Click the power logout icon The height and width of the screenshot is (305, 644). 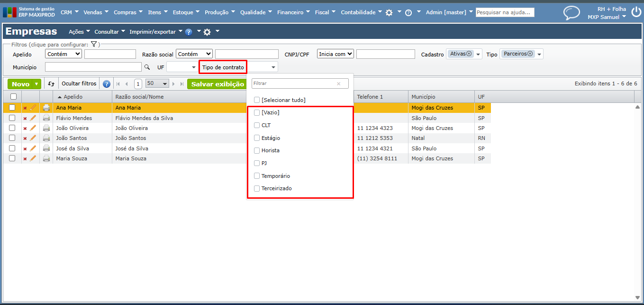636,12
